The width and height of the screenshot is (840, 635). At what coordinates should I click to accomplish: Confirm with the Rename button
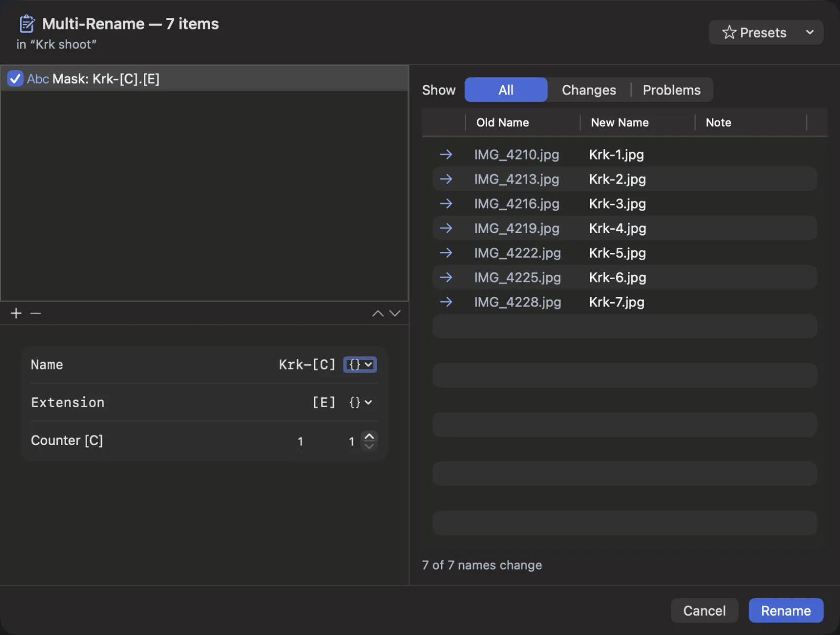[785, 610]
